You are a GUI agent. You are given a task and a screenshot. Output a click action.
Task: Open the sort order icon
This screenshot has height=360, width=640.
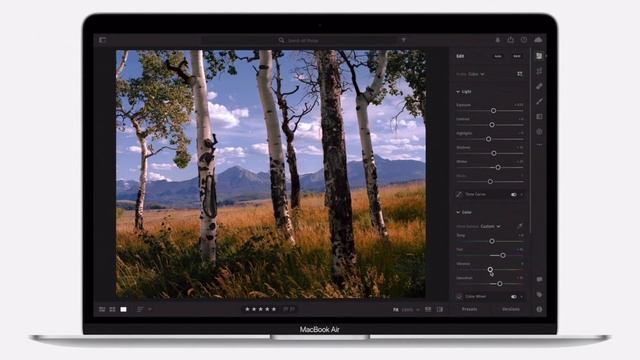pos(140,309)
